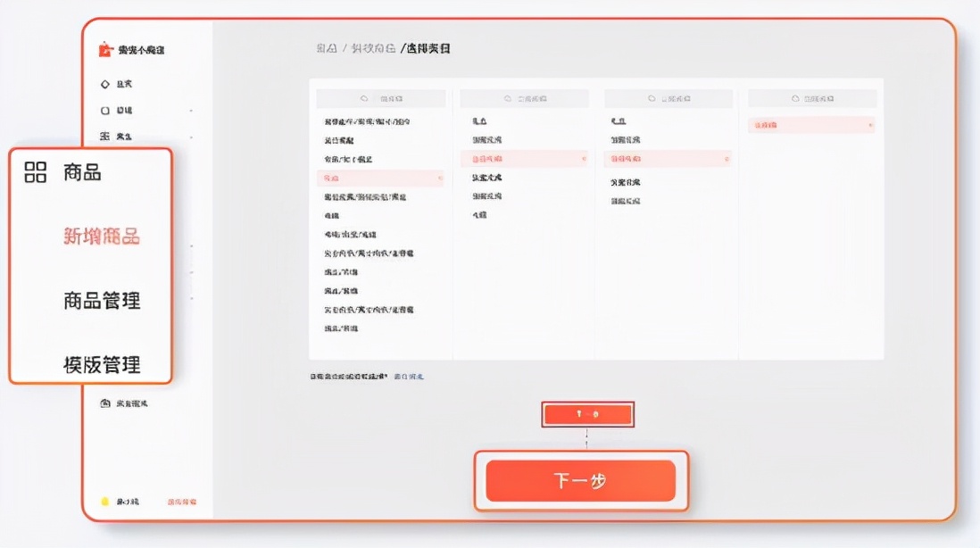Screen dimensions: 980x548
Task: Focus the search box of third category column
Action: coord(669,99)
